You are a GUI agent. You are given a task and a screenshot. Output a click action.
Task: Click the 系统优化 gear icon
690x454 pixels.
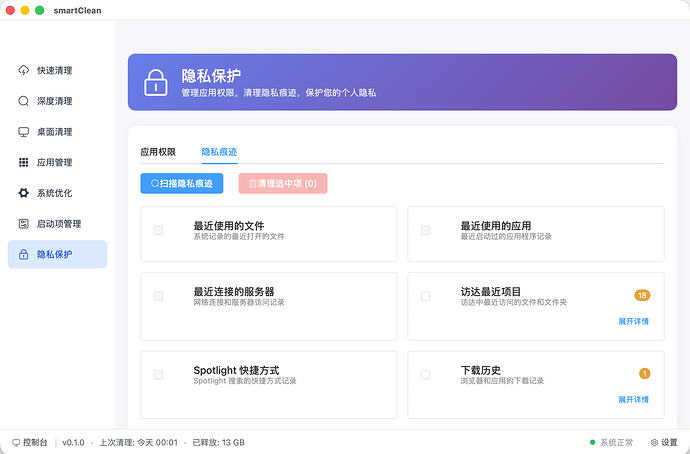[x=24, y=193]
